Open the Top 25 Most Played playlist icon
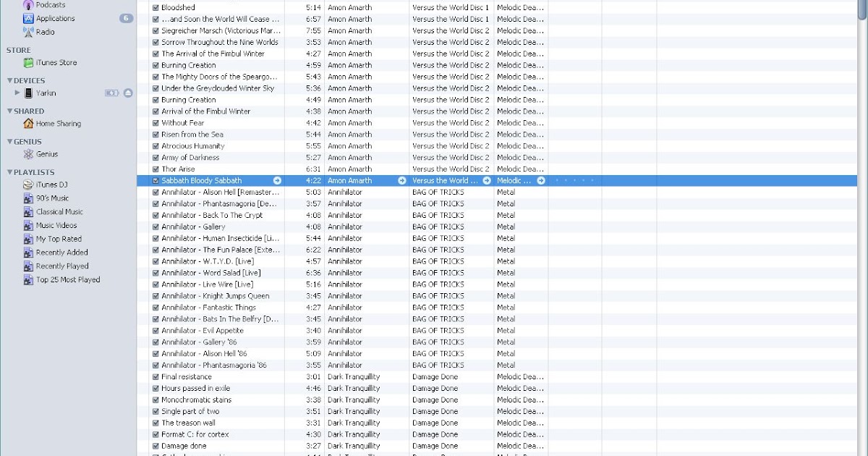This screenshot has height=456, width=868. [28, 280]
